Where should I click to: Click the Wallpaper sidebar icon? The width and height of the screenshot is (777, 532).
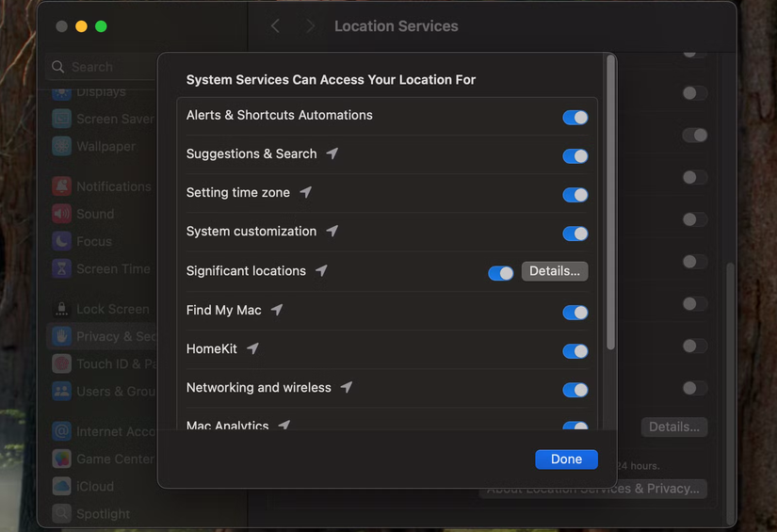61,146
